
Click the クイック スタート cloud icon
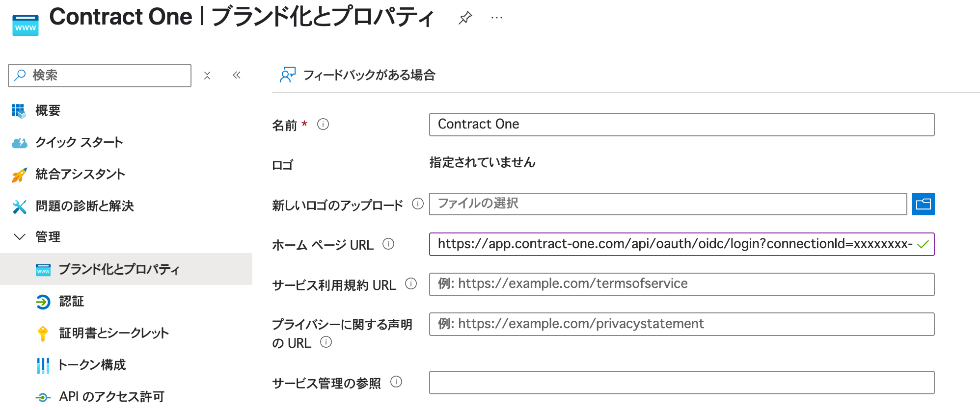[x=19, y=143]
